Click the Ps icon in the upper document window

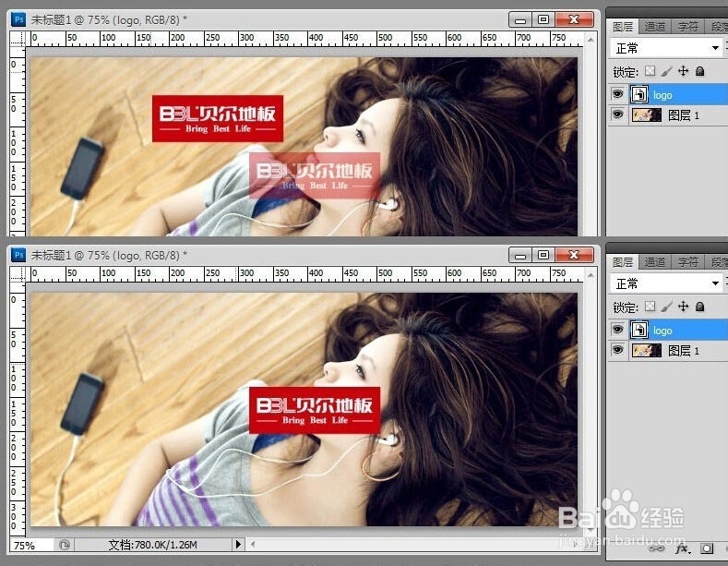(18, 19)
